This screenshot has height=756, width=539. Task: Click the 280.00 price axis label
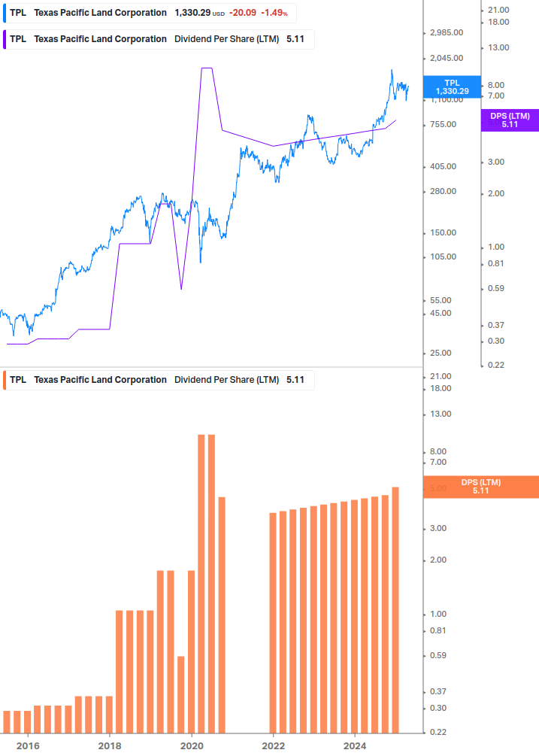point(443,191)
